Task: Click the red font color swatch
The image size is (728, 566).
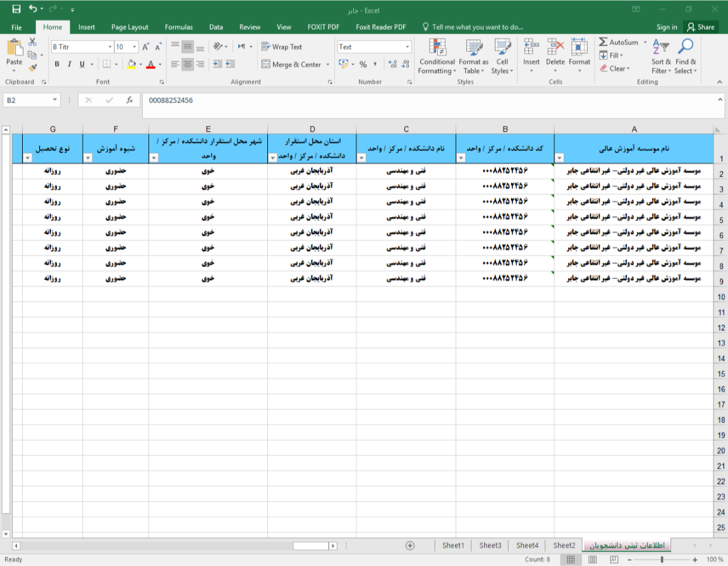Action: (150, 65)
